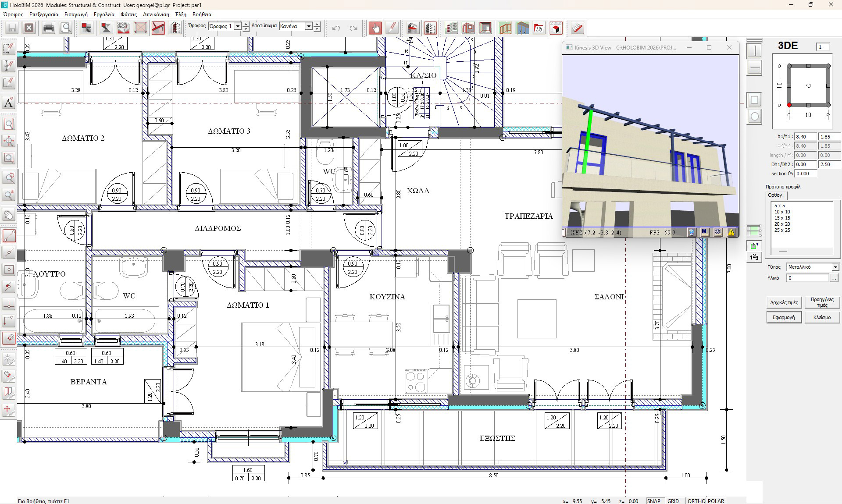Click the warning icon in 3D view

[x=731, y=232]
